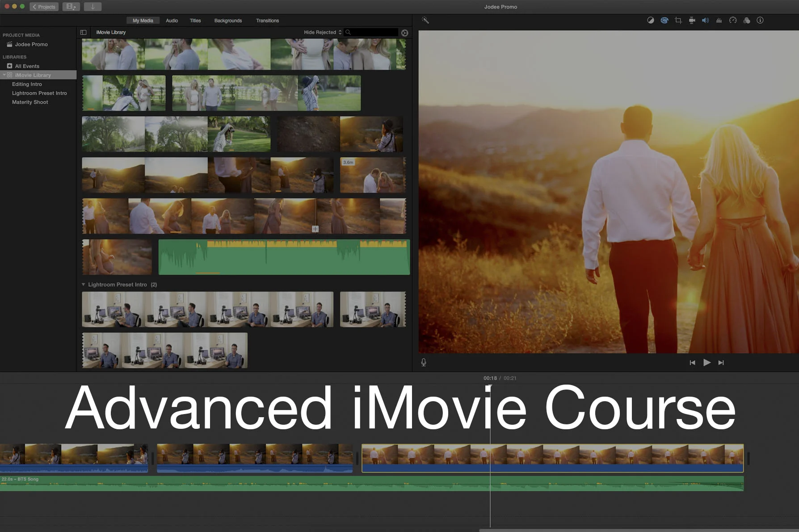This screenshot has width=799, height=532.
Task: Collapse iMovie Library tree item
Action: click(x=4, y=75)
